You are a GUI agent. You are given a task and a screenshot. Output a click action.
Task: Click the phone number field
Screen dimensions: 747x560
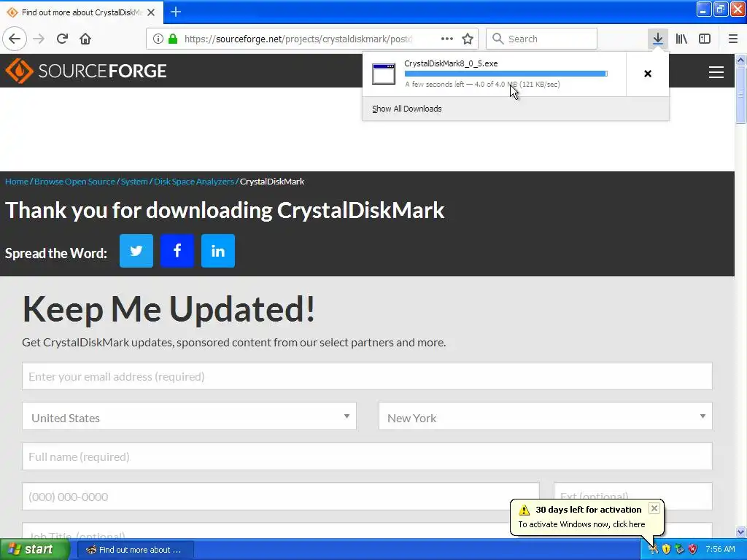coord(281,497)
